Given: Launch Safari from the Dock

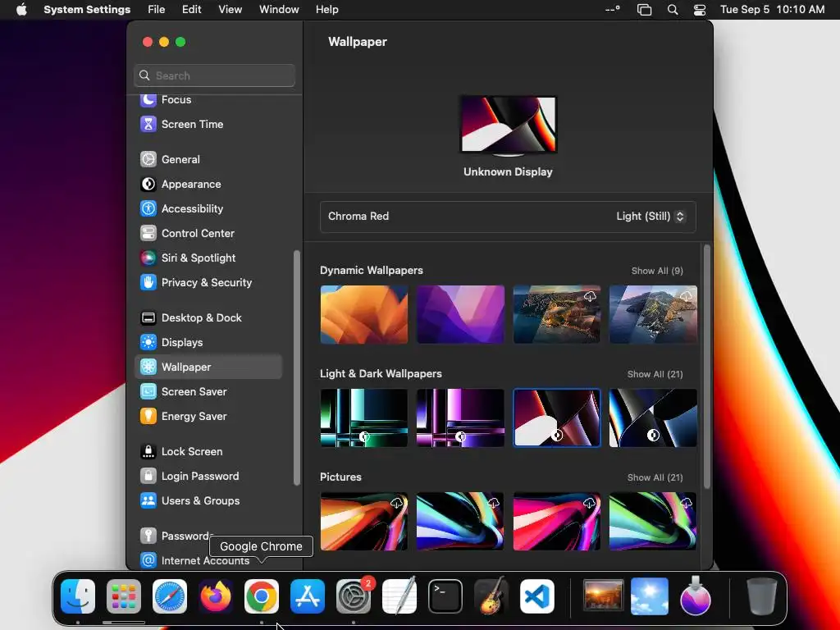Looking at the screenshot, I should (170, 596).
